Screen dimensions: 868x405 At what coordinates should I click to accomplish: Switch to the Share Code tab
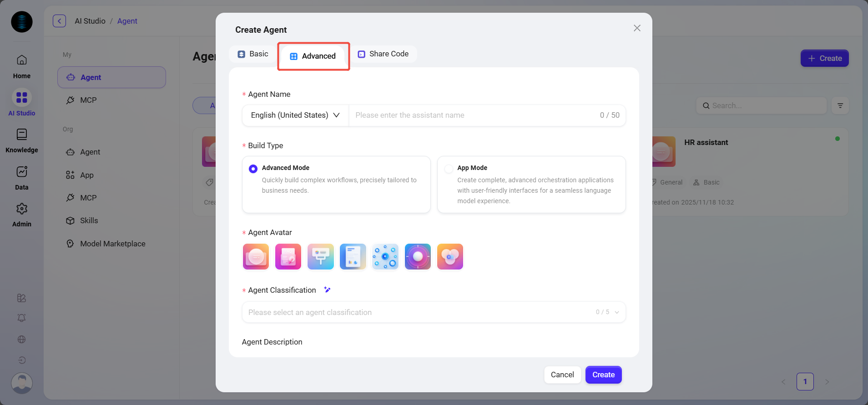(x=383, y=54)
